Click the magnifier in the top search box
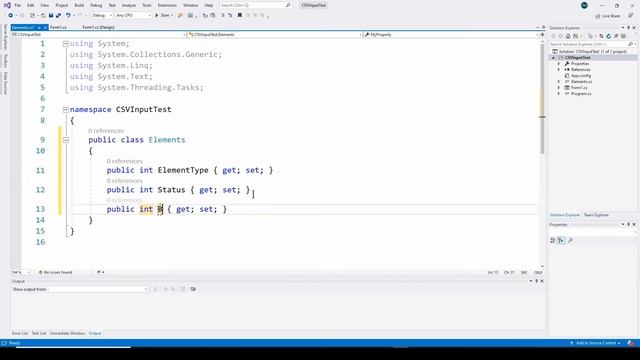This screenshot has height=360, width=640. 288,5
